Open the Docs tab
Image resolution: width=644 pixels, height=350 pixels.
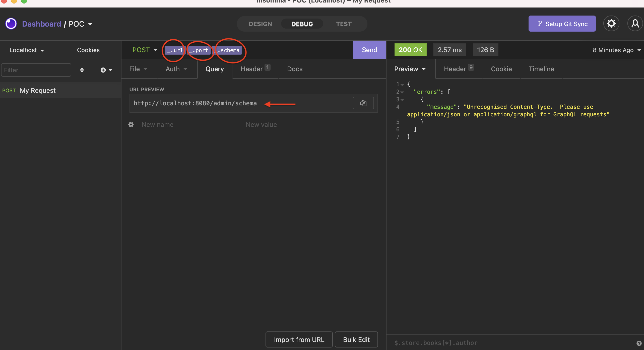295,69
